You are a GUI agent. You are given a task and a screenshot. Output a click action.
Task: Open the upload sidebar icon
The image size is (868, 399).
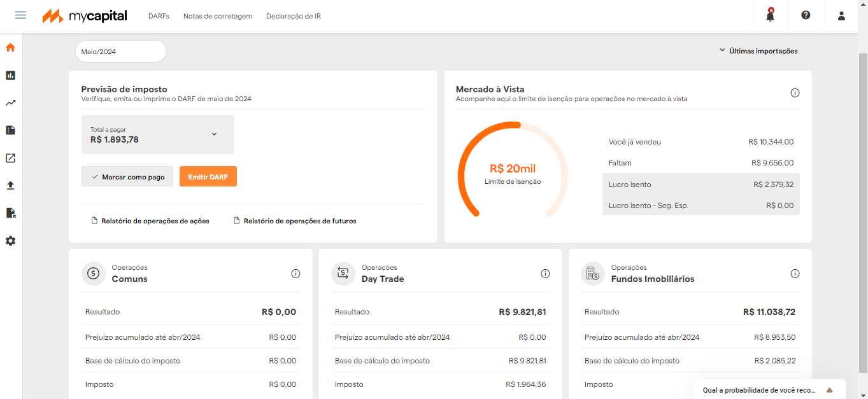coord(10,185)
